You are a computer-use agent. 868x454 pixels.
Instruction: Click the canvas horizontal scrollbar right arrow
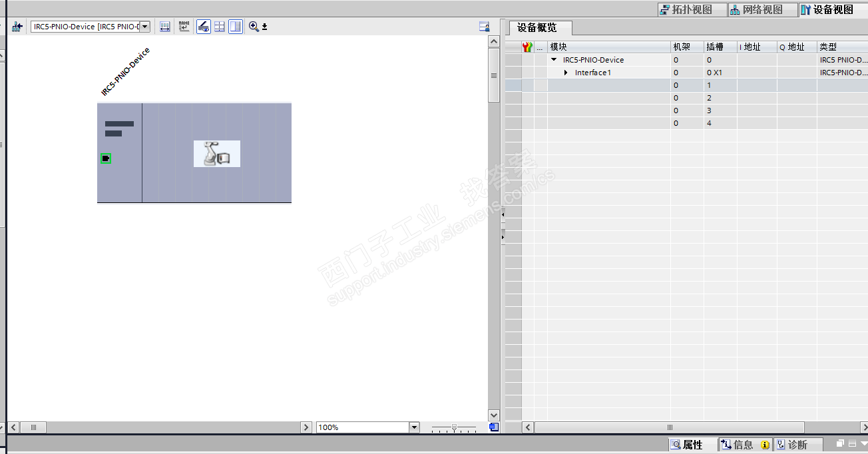coord(306,427)
